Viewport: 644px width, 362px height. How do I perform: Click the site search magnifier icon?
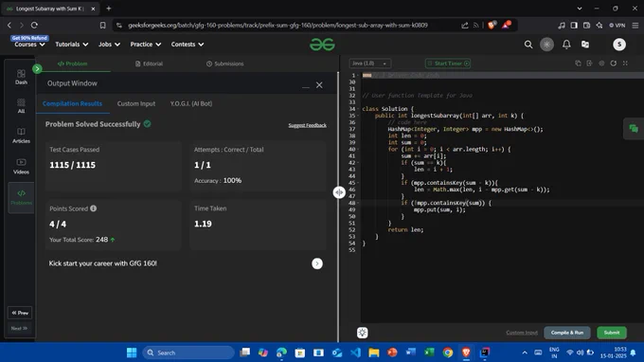pyautogui.click(x=528, y=45)
